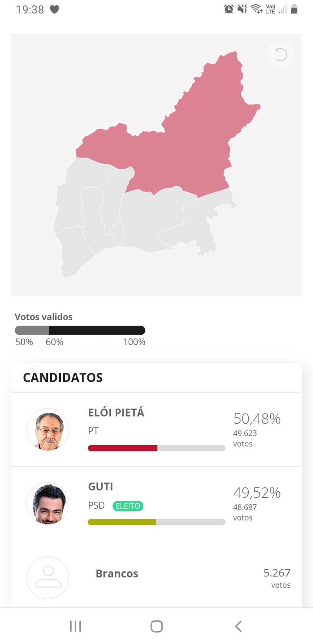The height and width of the screenshot is (644, 313).
Task: Select the ELÓI PIETÁ candidate name
Action: click(116, 413)
